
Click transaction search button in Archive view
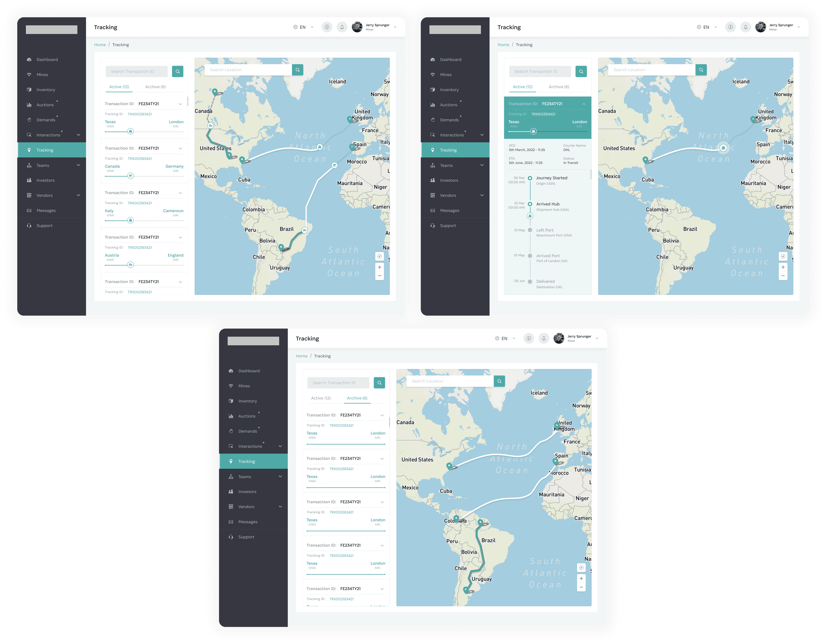pos(379,383)
